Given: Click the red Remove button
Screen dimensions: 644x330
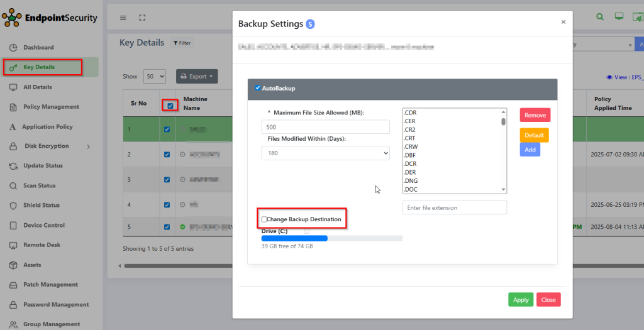Looking at the screenshot, I should (535, 115).
